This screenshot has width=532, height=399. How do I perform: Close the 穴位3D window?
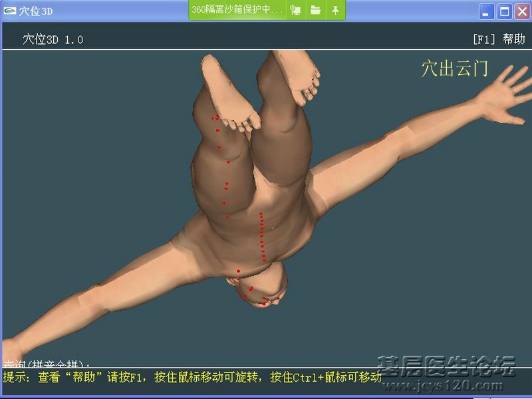[x=521, y=11]
